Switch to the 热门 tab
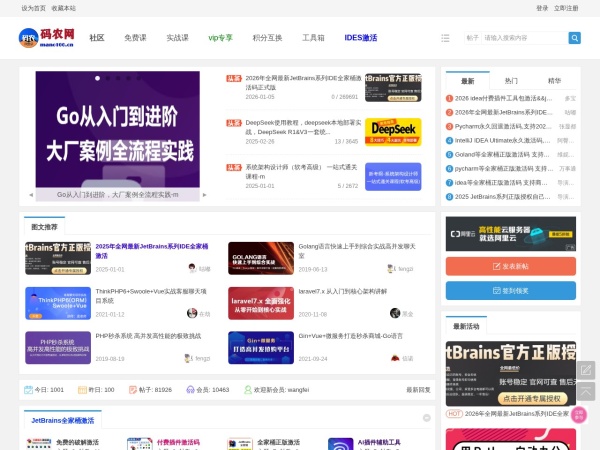This screenshot has height=450, width=600. 511,80
